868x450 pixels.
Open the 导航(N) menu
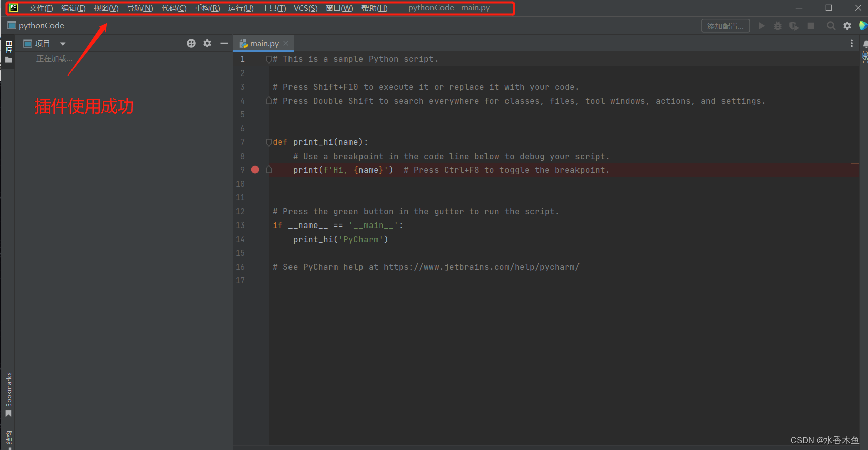pos(139,8)
